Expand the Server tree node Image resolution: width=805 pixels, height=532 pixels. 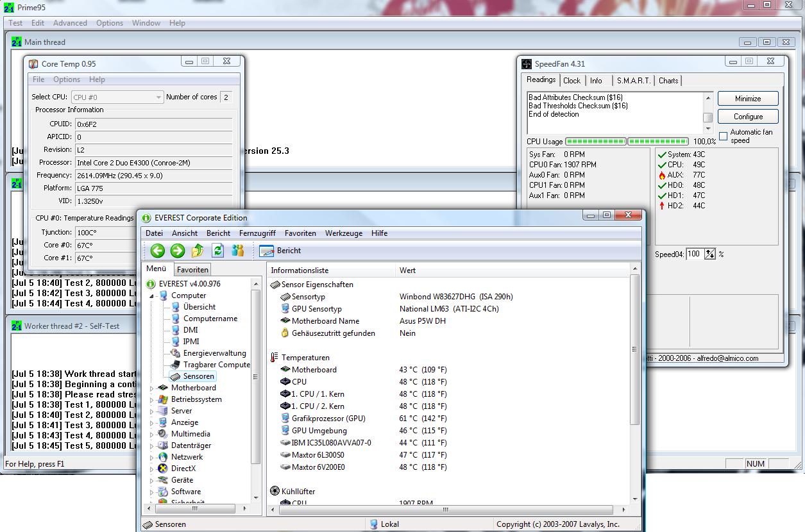tap(153, 411)
